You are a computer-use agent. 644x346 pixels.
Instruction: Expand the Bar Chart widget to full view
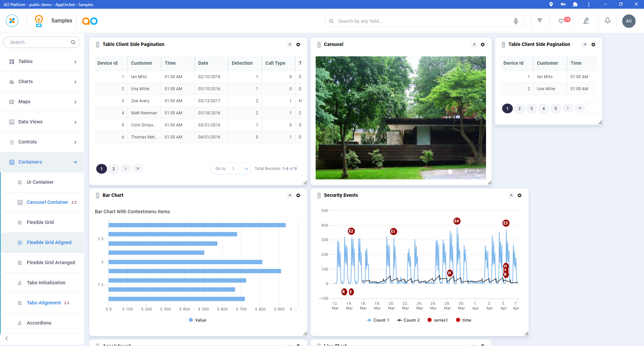289,195
